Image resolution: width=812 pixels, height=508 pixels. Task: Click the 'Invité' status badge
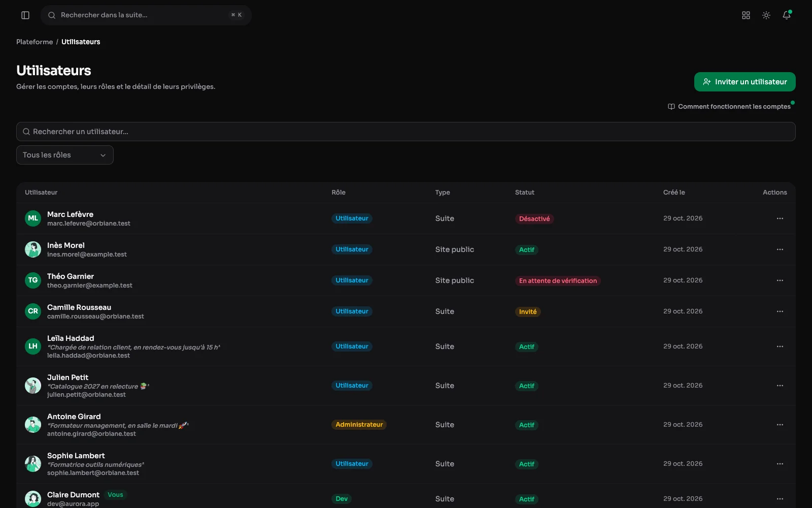[528, 312]
